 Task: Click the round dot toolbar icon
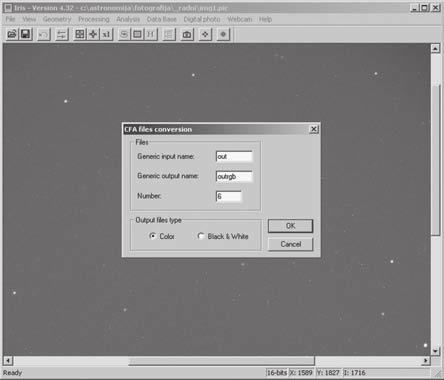click(x=223, y=34)
